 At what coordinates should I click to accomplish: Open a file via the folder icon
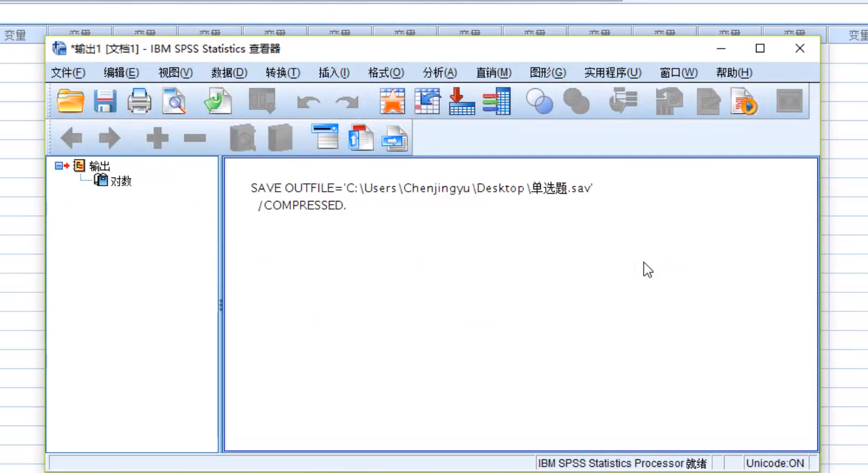[x=70, y=101]
